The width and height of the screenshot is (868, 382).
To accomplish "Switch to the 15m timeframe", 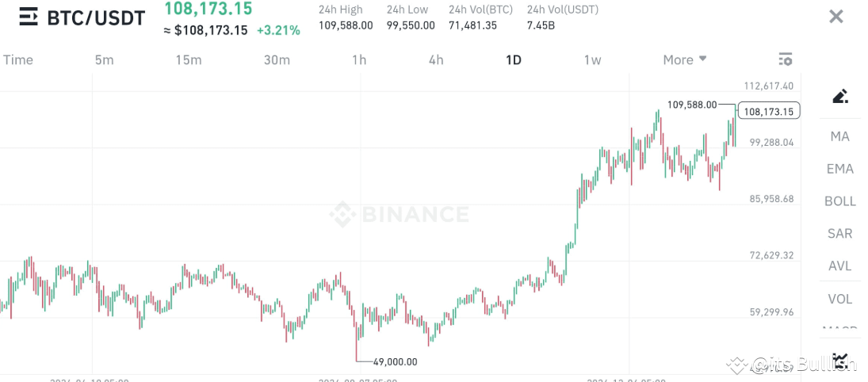I will (x=189, y=59).
